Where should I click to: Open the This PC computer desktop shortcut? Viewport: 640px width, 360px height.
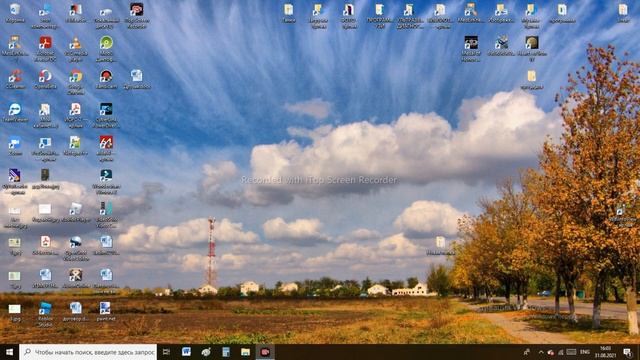tap(45, 16)
